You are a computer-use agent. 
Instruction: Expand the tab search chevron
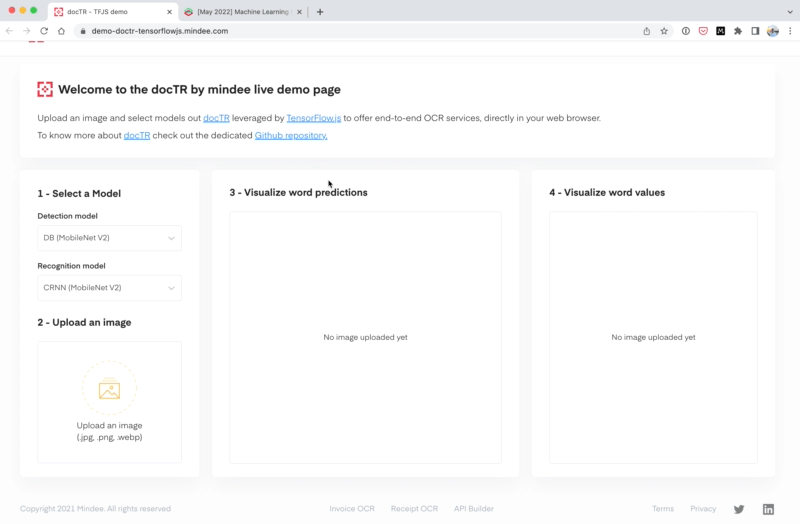coord(790,12)
